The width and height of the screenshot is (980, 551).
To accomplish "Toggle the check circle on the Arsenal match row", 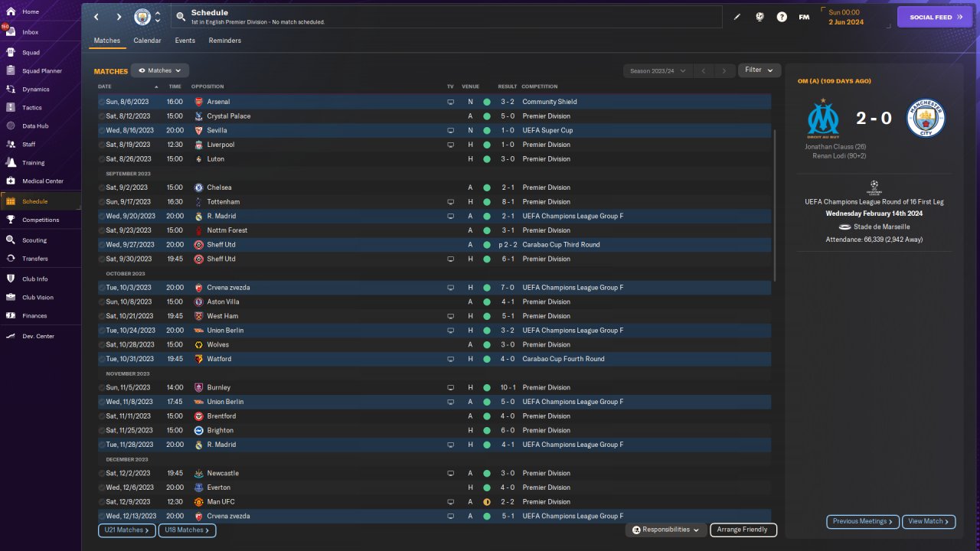I will click(x=102, y=102).
